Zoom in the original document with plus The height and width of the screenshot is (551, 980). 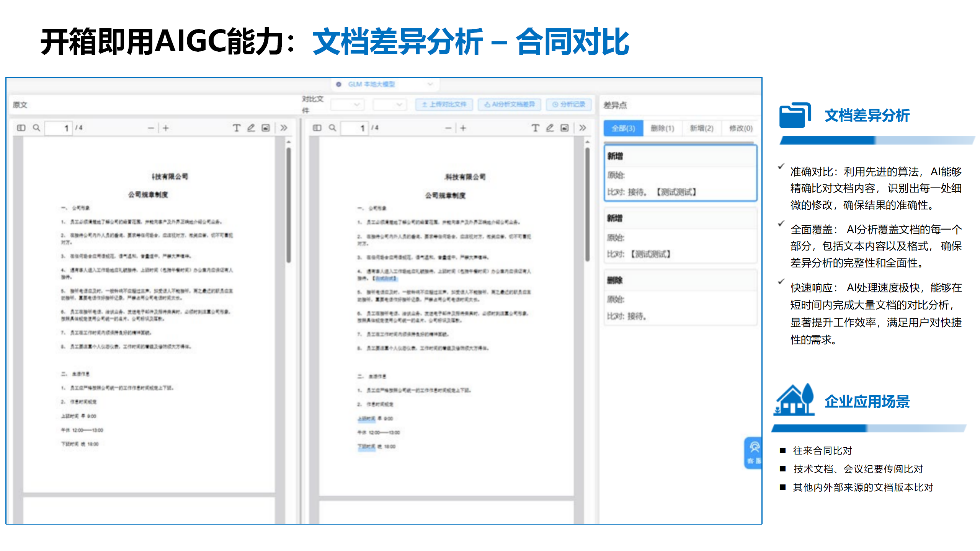pyautogui.click(x=166, y=128)
